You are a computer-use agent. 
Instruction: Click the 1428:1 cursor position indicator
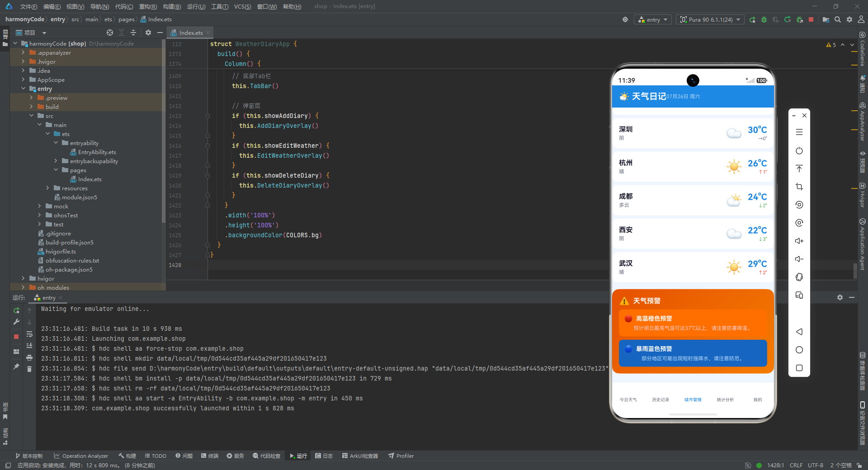pos(775,465)
